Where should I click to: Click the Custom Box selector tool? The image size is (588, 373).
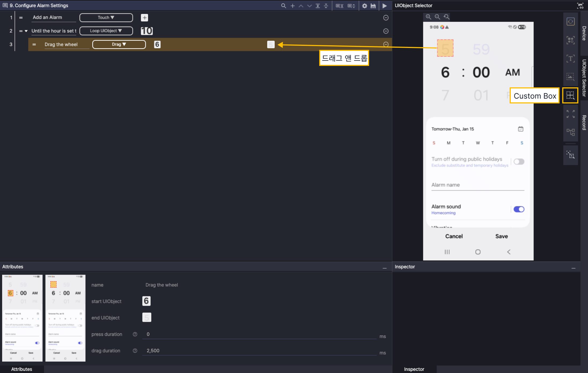pos(570,95)
